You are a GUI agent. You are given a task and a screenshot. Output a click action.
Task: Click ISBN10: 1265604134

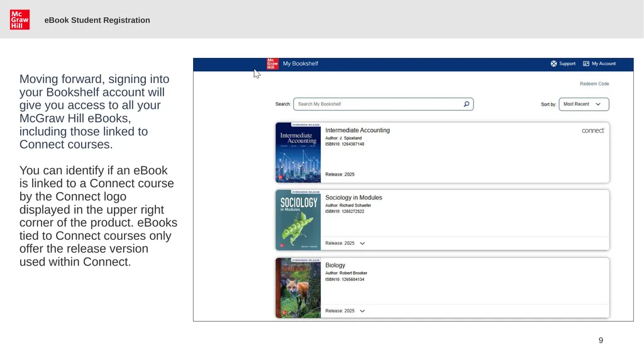click(x=345, y=280)
